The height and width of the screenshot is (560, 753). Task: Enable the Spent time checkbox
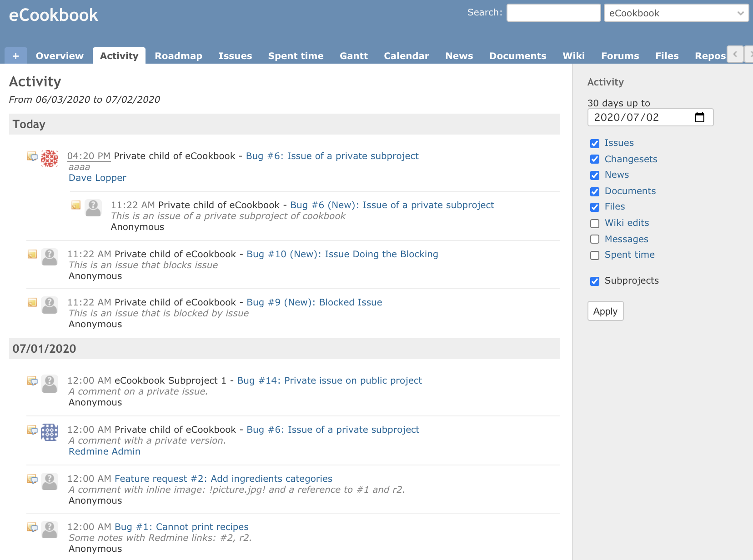coord(595,255)
